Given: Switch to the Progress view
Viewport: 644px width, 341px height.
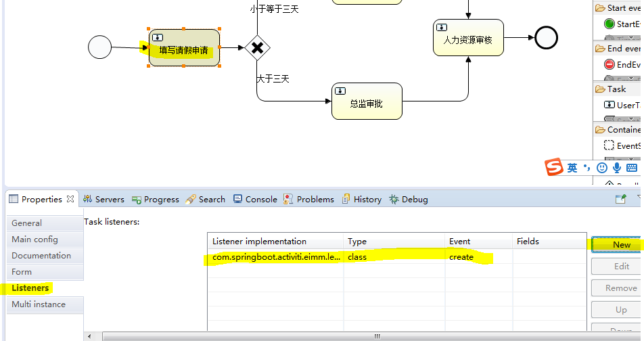Looking at the screenshot, I should pos(156,200).
